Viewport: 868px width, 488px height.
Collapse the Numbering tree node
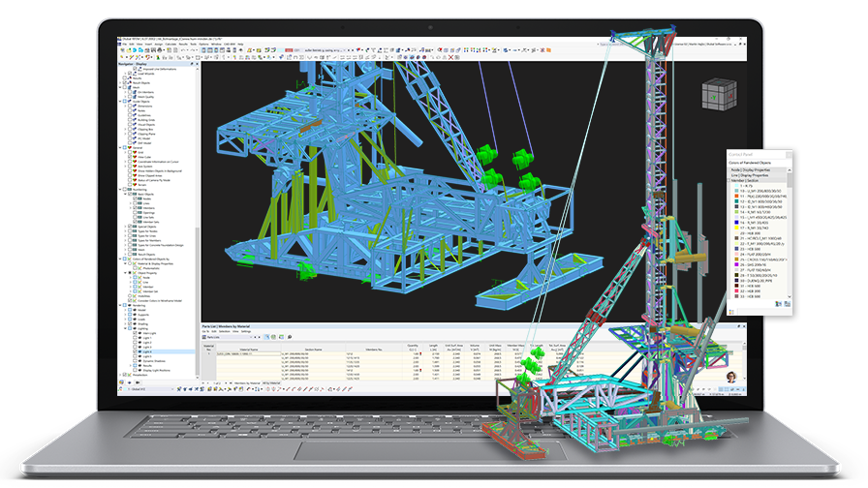[x=120, y=189]
